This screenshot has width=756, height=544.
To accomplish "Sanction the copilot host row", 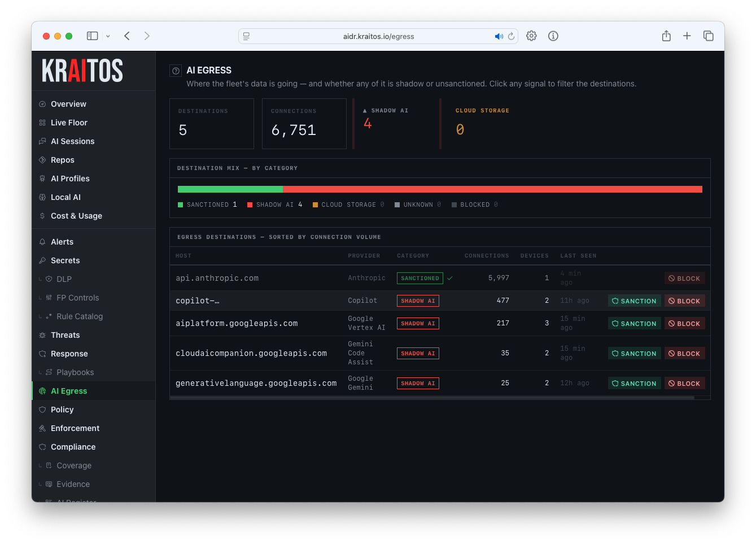I will coord(634,301).
